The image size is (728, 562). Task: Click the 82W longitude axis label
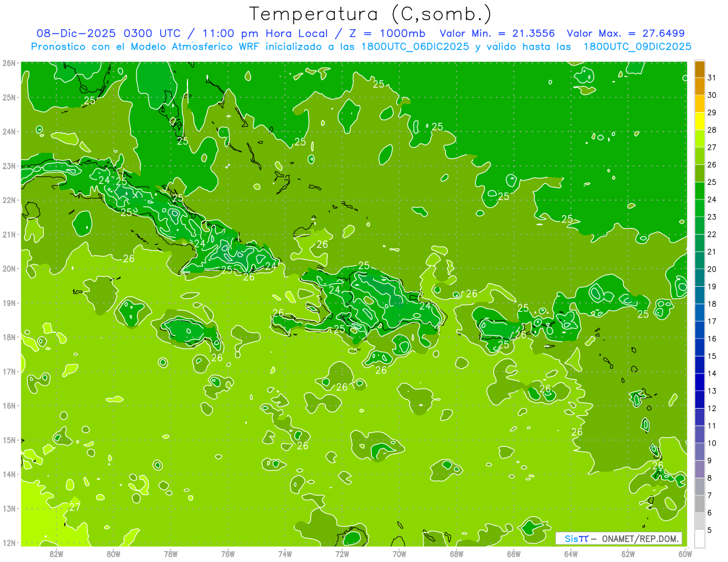[x=56, y=554]
